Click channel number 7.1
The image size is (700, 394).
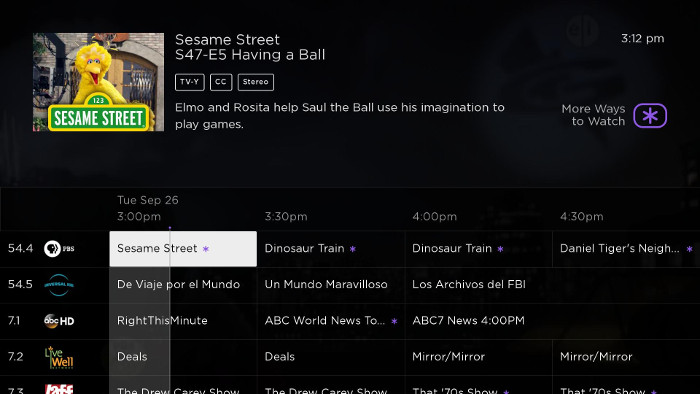[x=14, y=321]
